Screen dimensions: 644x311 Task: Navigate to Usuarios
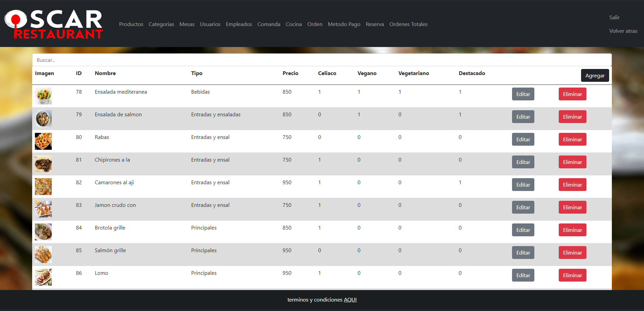click(x=210, y=24)
